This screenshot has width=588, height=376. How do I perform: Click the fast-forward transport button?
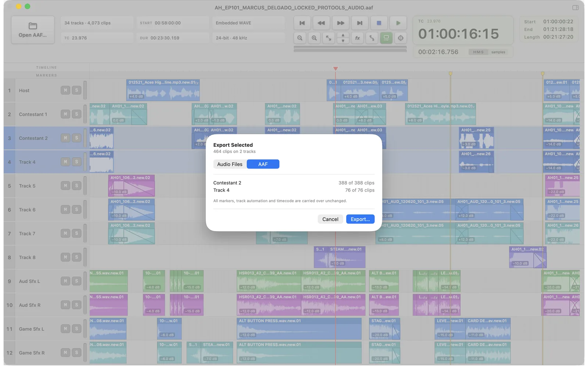341,23
